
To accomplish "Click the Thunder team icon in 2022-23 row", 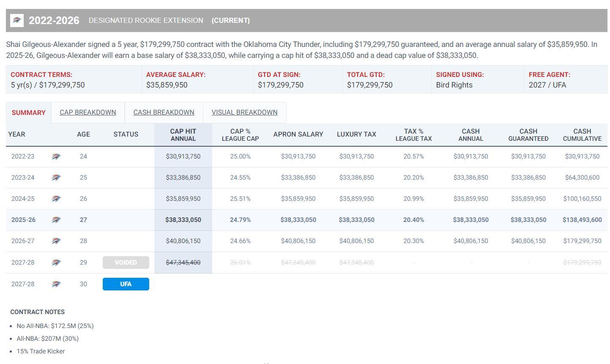I will 56,156.
